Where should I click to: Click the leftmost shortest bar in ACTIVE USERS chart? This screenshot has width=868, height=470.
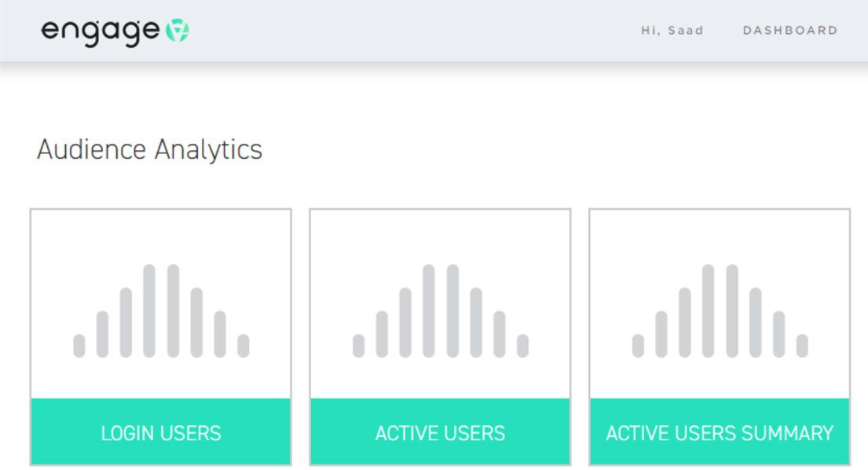(x=359, y=346)
